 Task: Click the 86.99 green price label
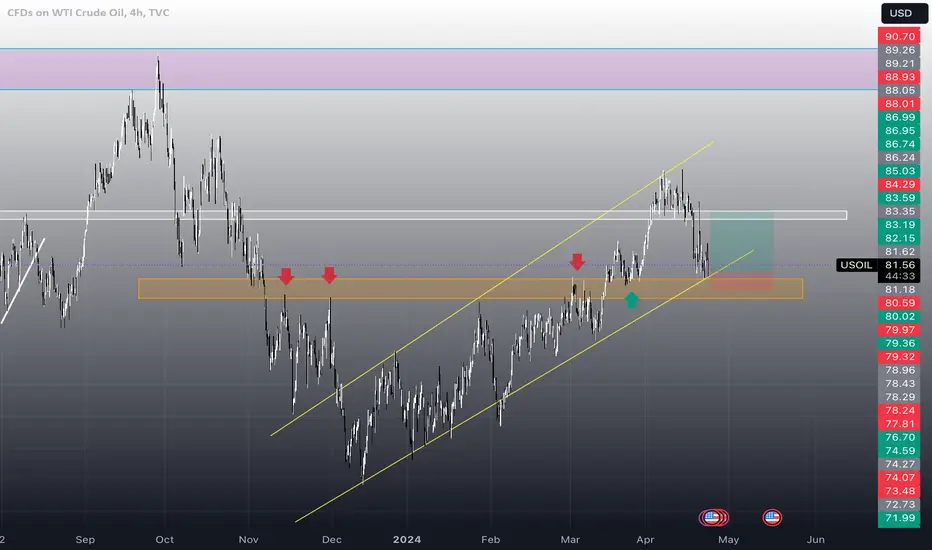pos(900,118)
